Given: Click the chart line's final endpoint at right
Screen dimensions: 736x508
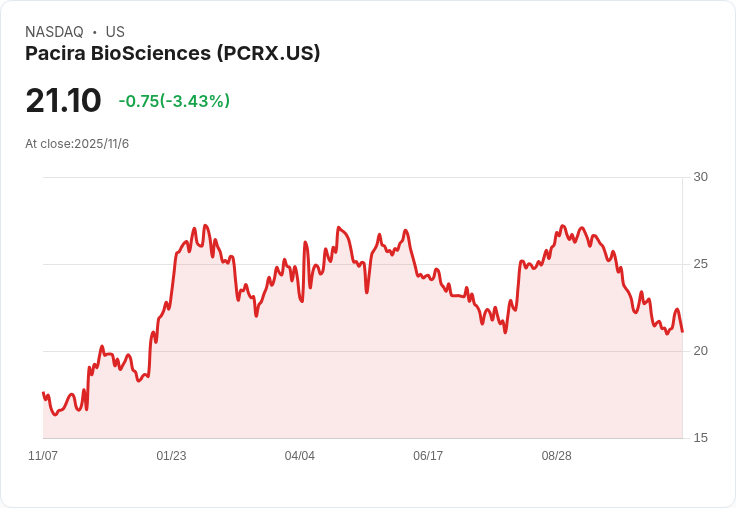Looking at the screenshot, I should 682,331.
